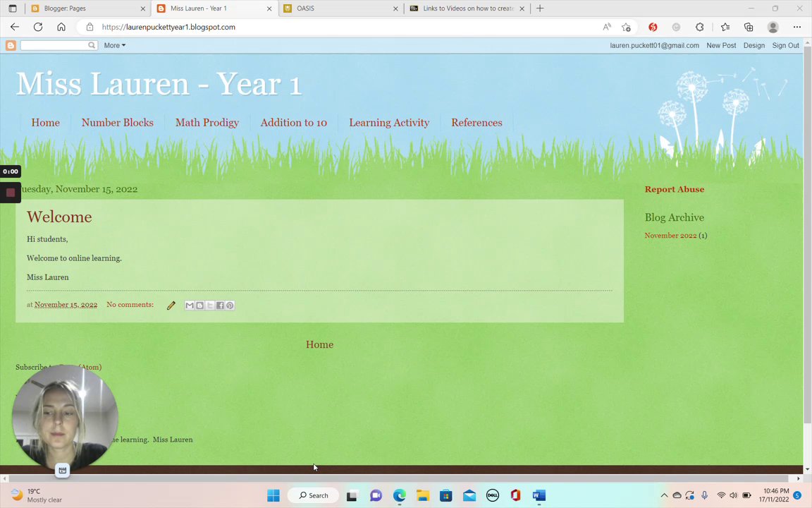Click the BlogThis! share icon
The width and height of the screenshot is (812, 508).
pos(199,306)
